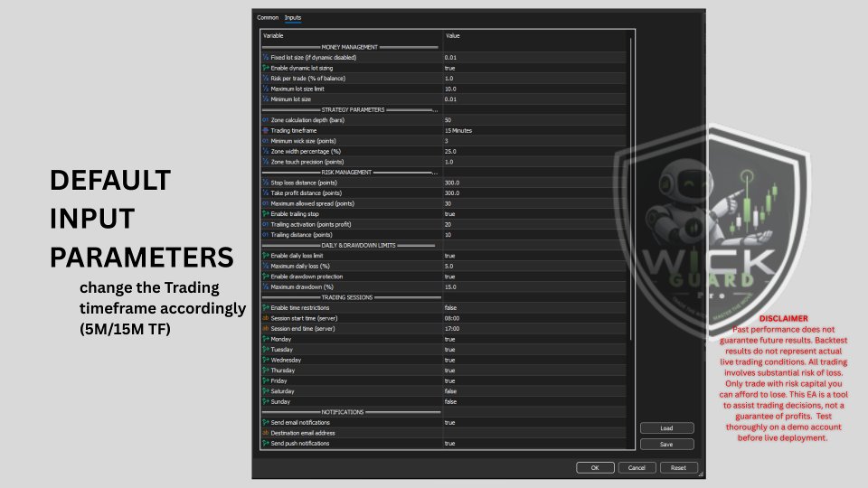Click the Destination email address icon

pos(266,433)
